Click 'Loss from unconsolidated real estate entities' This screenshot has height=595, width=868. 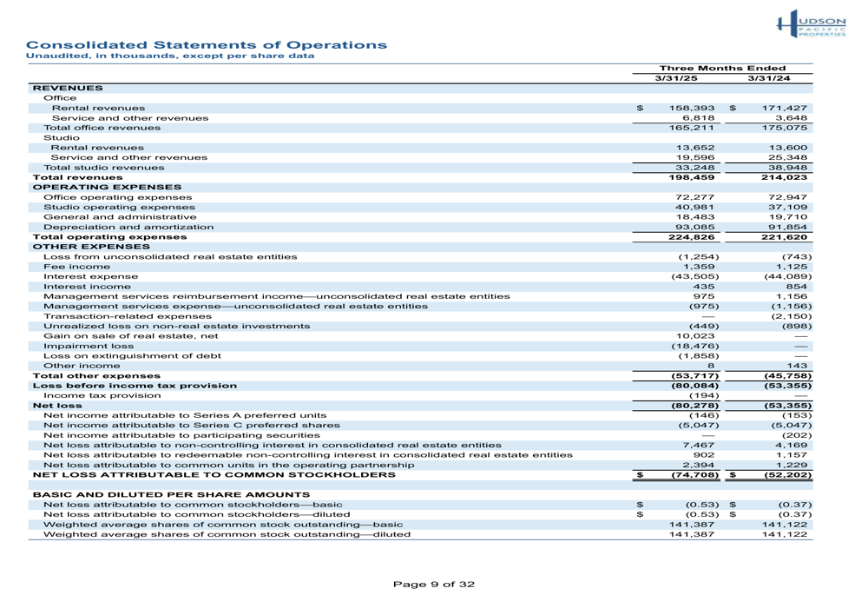170,257
